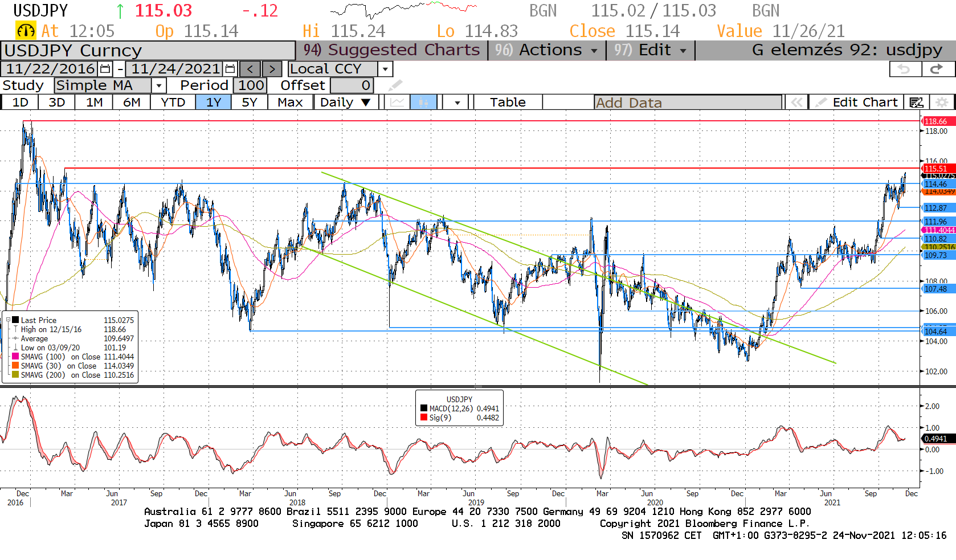This screenshot has height=560, width=956.
Task: Step date range forward with right arrow
Action: (x=272, y=69)
